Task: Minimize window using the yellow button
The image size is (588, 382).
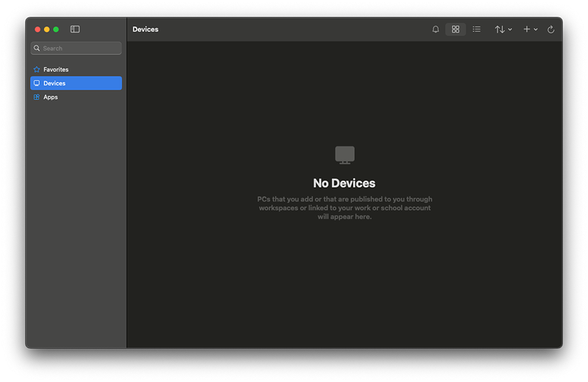Action: tap(46, 29)
